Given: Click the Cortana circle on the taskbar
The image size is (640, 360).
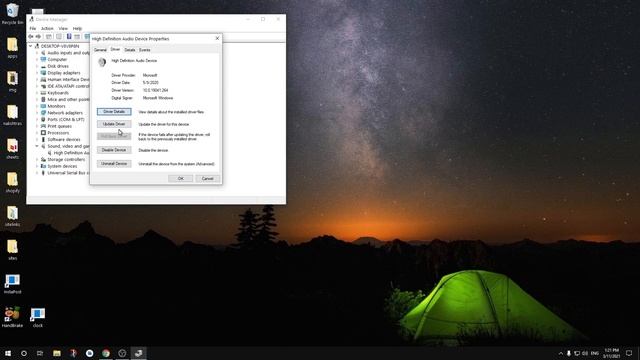Looking at the screenshot, I should (24, 353).
